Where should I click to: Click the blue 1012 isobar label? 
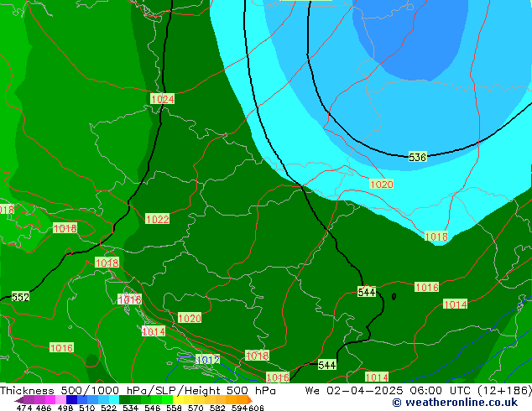[x=208, y=360]
